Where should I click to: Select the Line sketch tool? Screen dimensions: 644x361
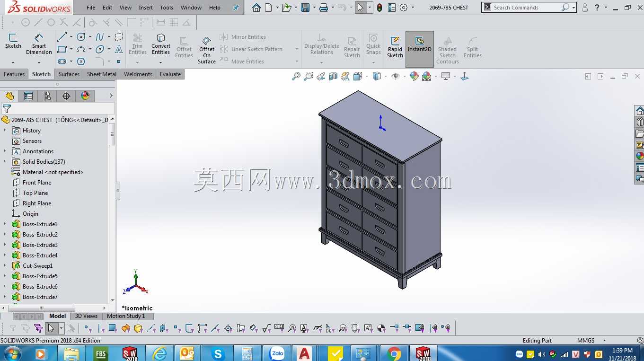[x=62, y=37]
